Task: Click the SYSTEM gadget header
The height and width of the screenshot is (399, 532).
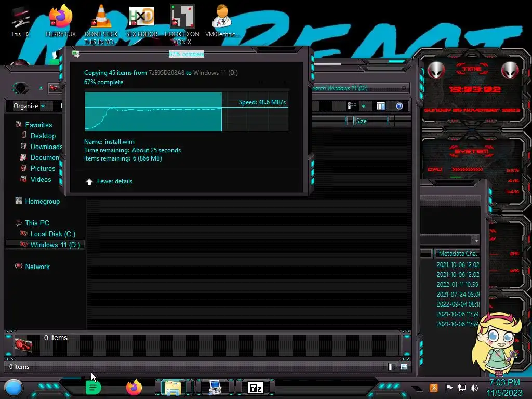Action: point(472,151)
